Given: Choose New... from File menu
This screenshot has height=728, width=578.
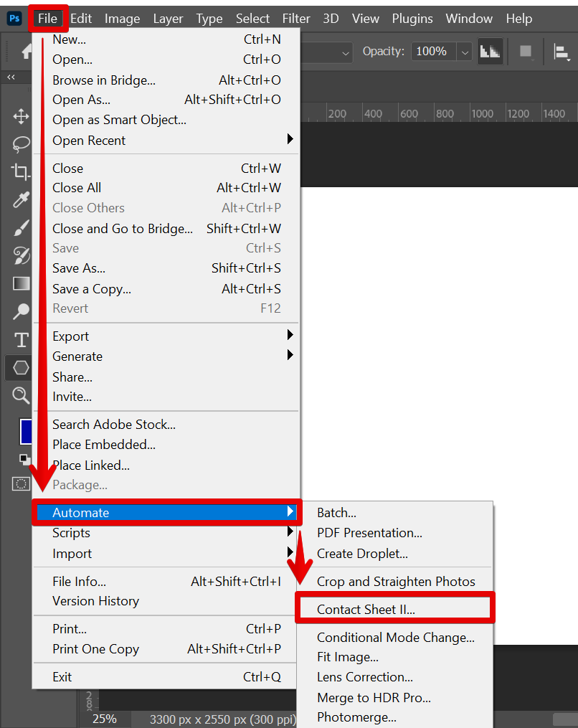Looking at the screenshot, I should [x=166, y=39].
